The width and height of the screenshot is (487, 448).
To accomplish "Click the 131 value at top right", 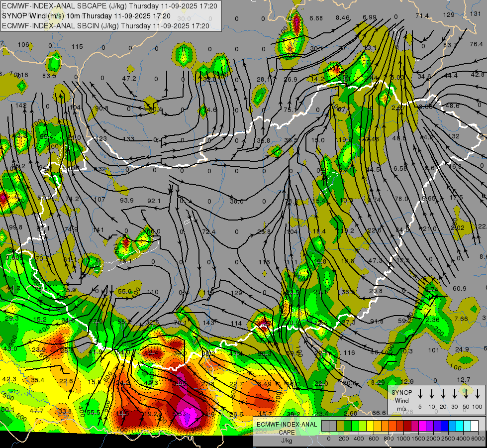I will pos(476,13).
